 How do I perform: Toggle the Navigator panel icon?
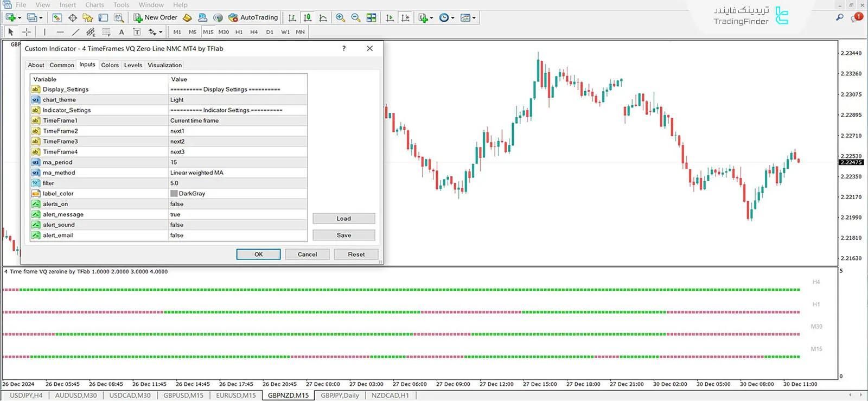(x=88, y=17)
